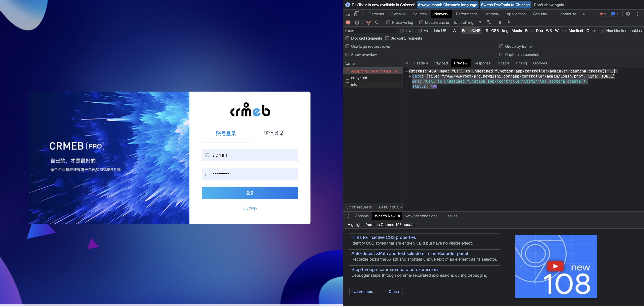
Task: Click the blue 登录 login button
Action: pos(250,193)
